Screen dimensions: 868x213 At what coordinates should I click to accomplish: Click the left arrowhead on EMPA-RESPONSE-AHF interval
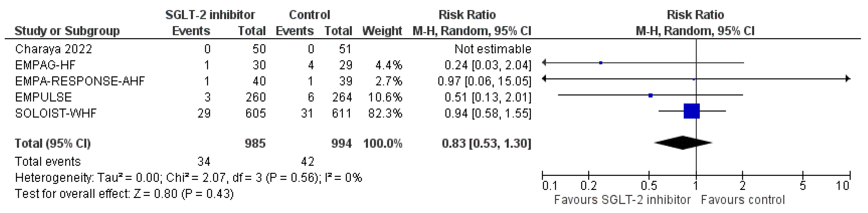click(x=544, y=79)
